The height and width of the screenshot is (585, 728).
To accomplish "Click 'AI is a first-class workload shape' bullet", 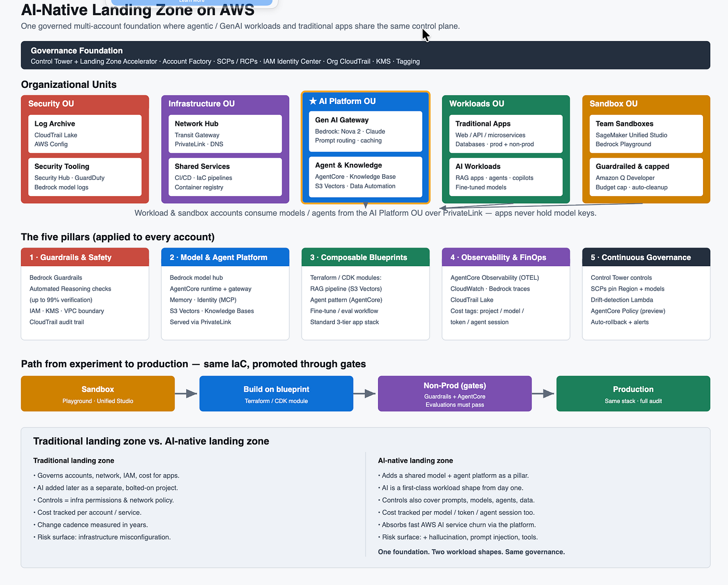I will [451, 488].
